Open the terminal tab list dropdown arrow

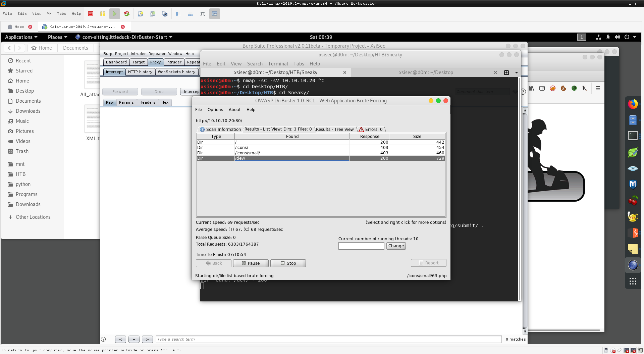517,72
